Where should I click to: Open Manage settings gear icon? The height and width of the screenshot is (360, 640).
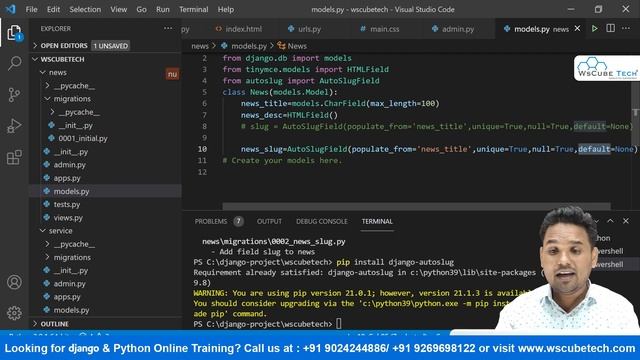tap(14, 313)
